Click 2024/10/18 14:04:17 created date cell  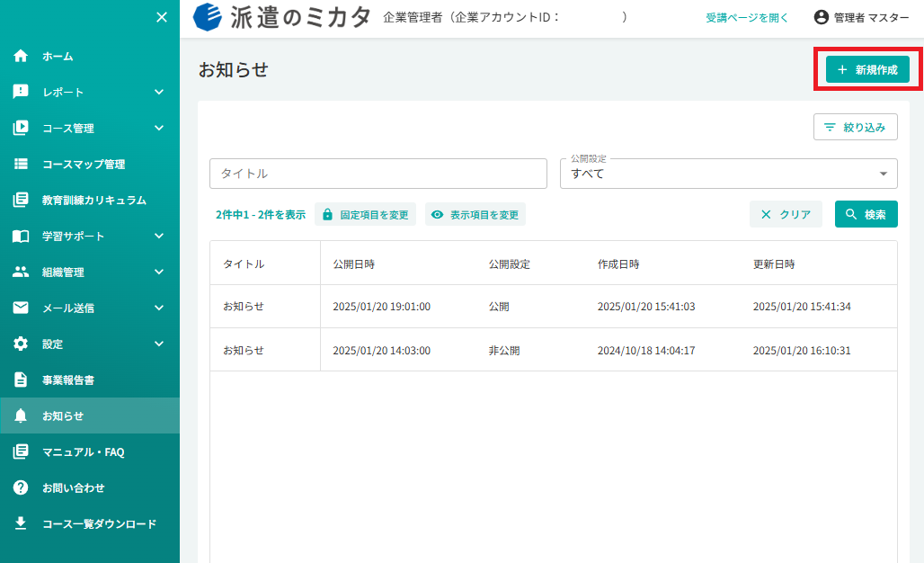tap(646, 350)
